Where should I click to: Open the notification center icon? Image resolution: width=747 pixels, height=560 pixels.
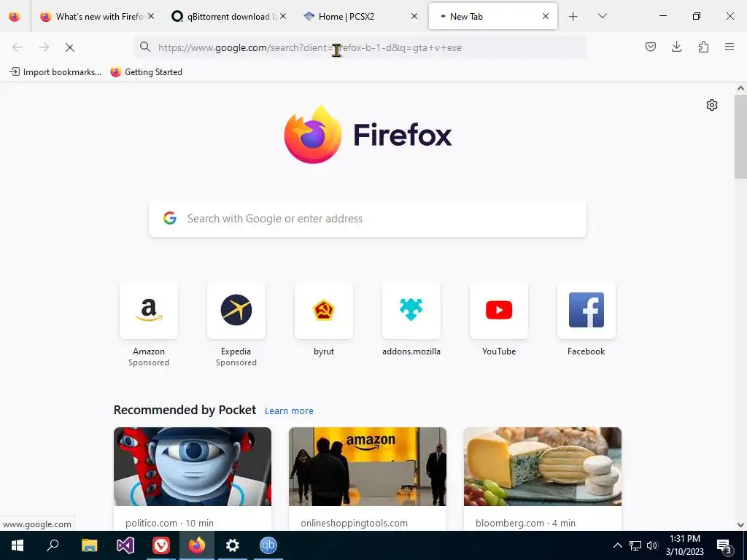coord(724,545)
